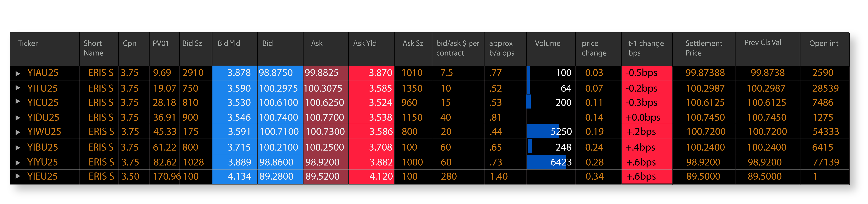Click YIBU25 ask yield 3.708 cell
The image size is (868, 204).
381,147
